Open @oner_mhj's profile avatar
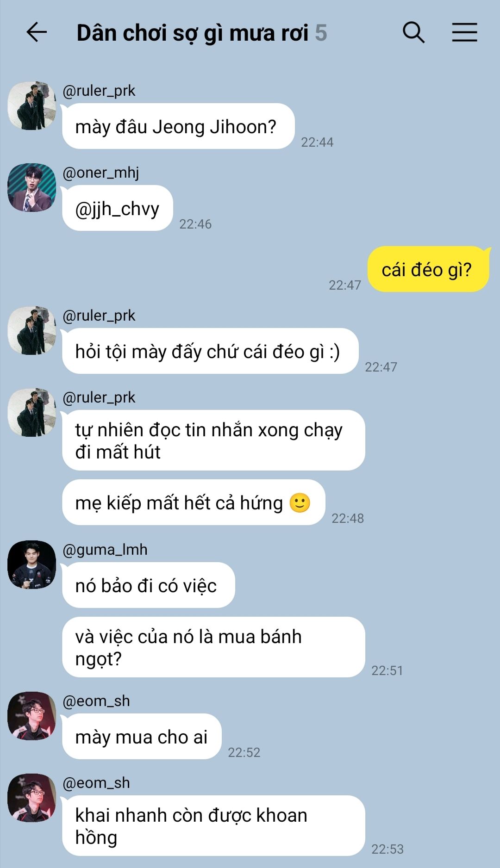Viewport: 500px width, 868px height. point(32,187)
